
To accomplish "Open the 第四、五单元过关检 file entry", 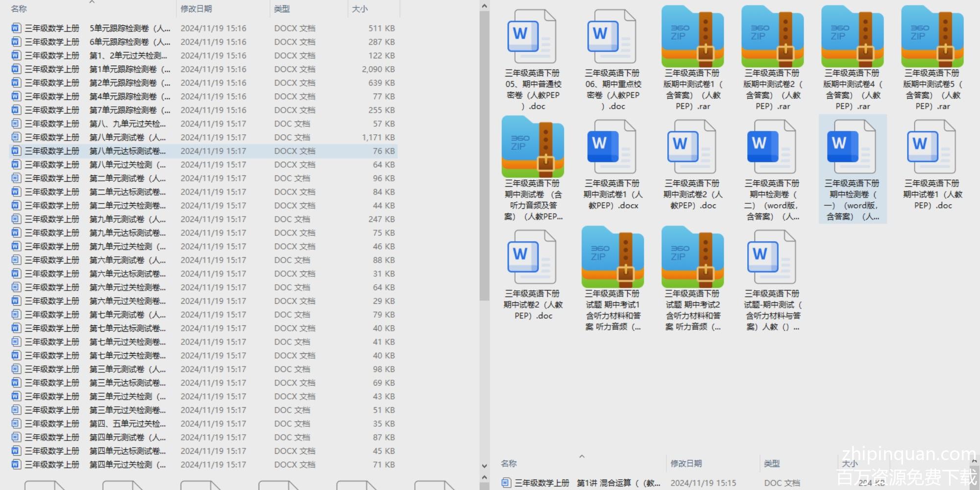I will tap(127, 424).
